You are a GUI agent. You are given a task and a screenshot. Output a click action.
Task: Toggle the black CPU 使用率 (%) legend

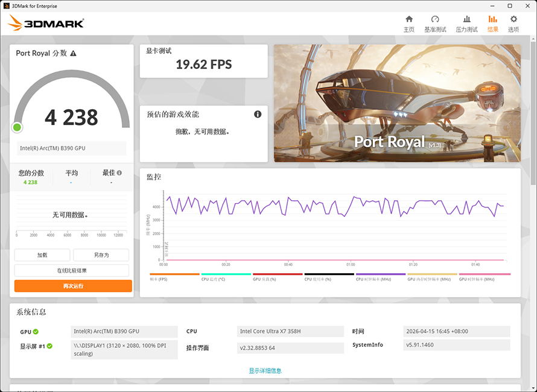[329, 277]
